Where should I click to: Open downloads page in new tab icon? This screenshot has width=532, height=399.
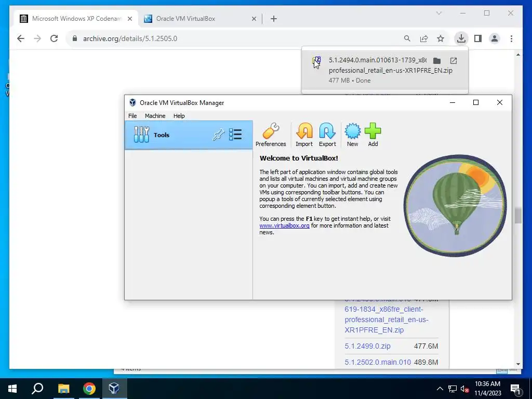coord(454,61)
